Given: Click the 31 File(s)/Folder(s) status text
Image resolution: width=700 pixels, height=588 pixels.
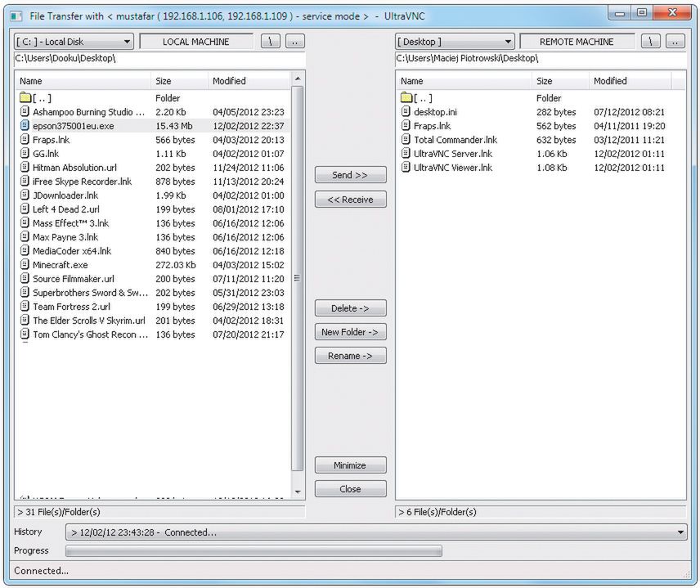Looking at the screenshot, I should tap(59, 512).
